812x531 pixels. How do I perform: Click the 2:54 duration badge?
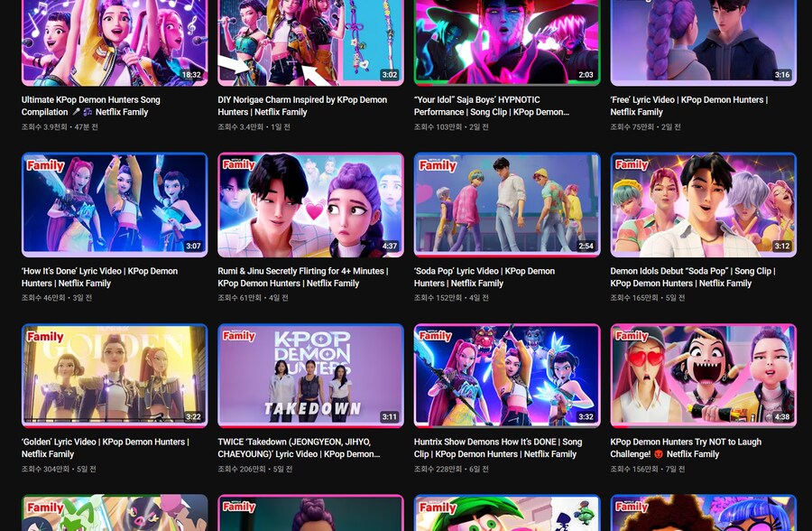click(586, 246)
